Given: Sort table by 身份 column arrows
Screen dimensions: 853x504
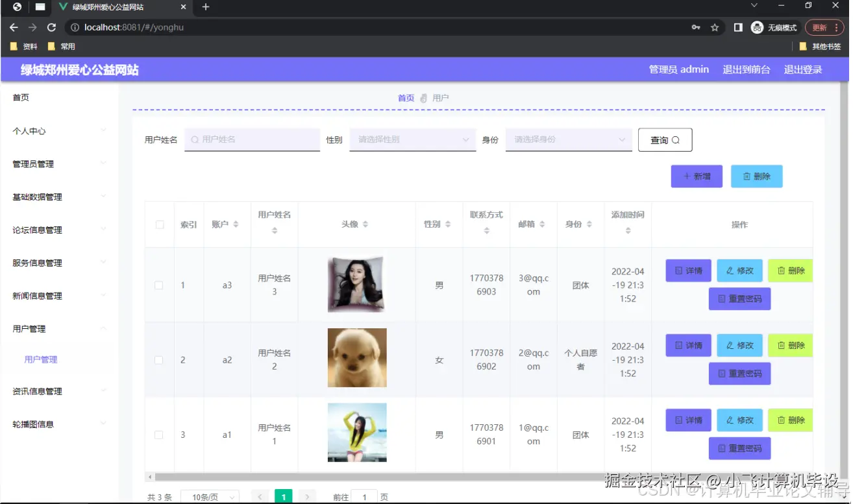Looking at the screenshot, I should pos(589,224).
